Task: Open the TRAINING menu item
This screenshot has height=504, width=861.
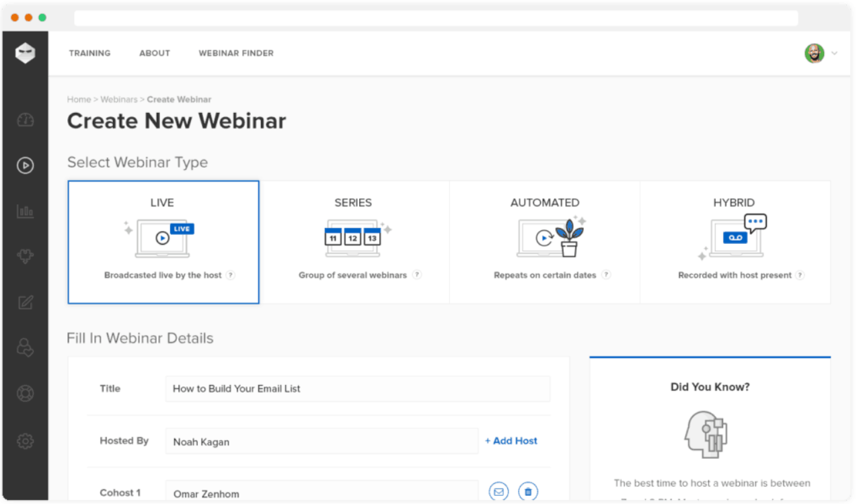Action: 89,53
